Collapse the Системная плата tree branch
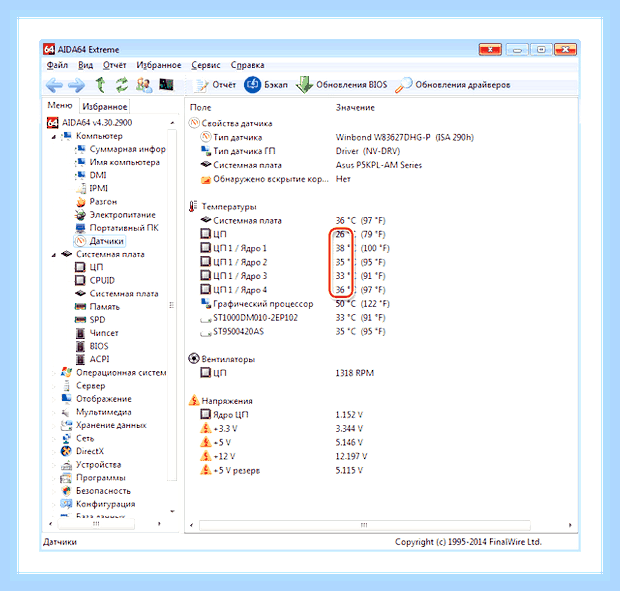The image size is (620, 591). pos(54,255)
